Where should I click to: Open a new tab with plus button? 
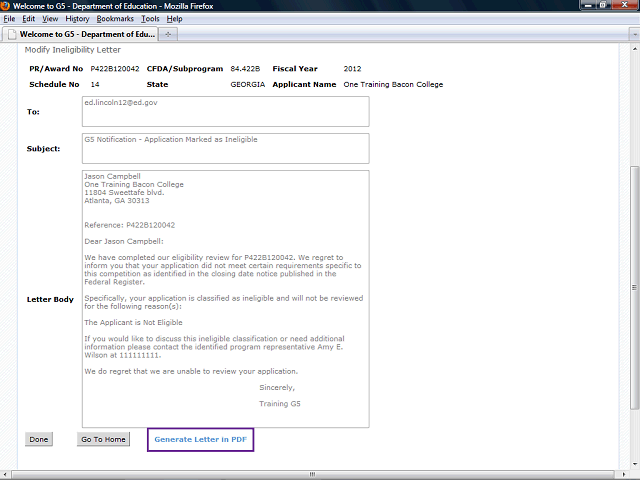168,35
